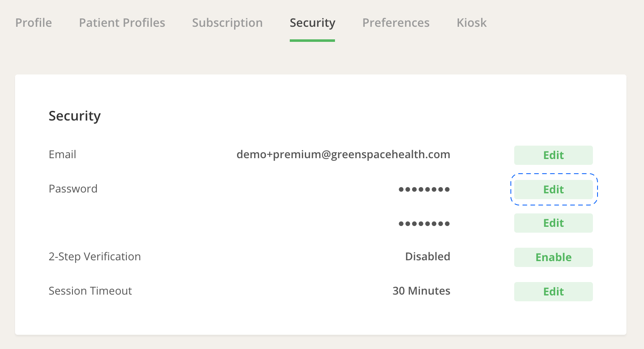Enable 2-Step Verification
Image resolution: width=644 pixels, height=349 pixels.
[x=553, y=257]
